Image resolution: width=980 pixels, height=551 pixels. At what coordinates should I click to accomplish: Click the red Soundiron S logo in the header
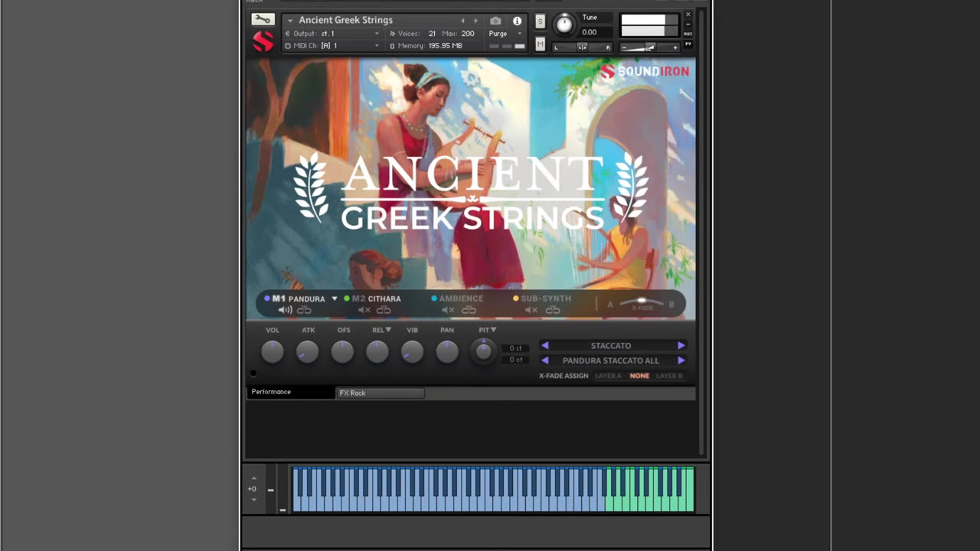pyautogui.click(x=263, y=41)
